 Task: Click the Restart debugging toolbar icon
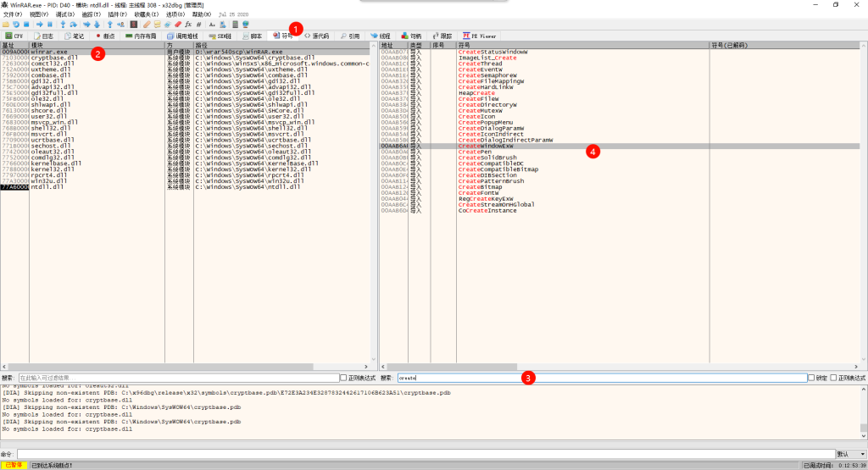coord(16,25)
